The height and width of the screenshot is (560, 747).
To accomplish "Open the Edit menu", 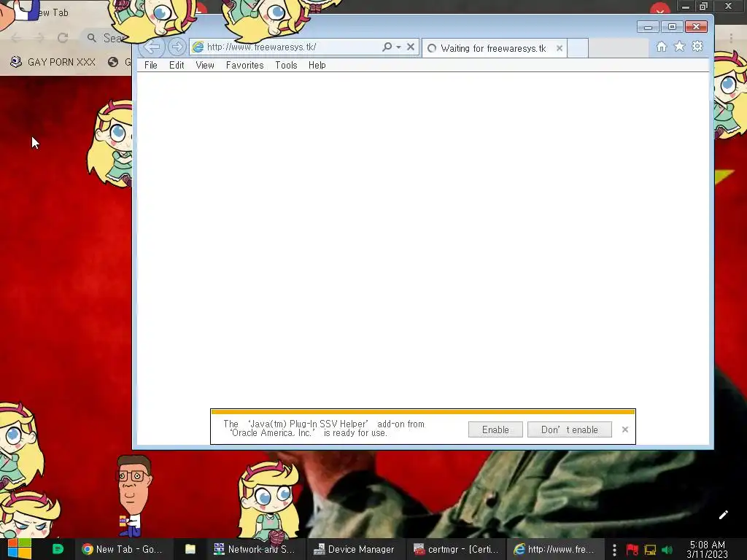I will pos(177,65).
